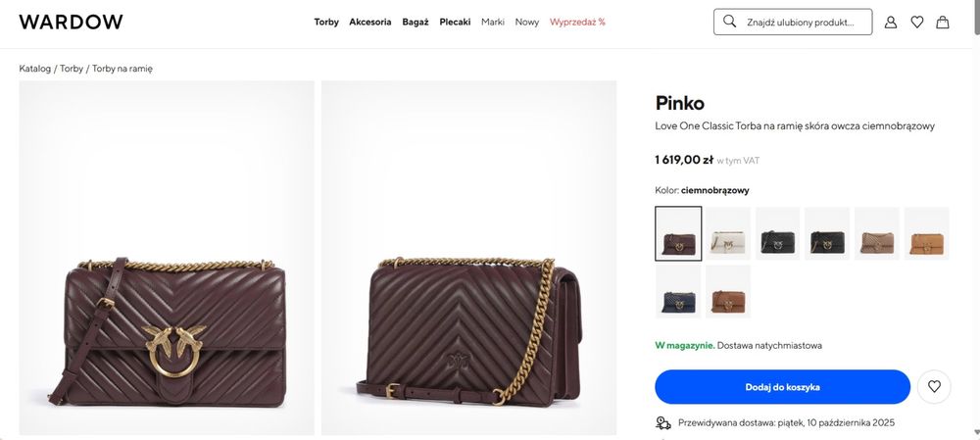
Task: Open the user account icon
Action: pos(891,22)
